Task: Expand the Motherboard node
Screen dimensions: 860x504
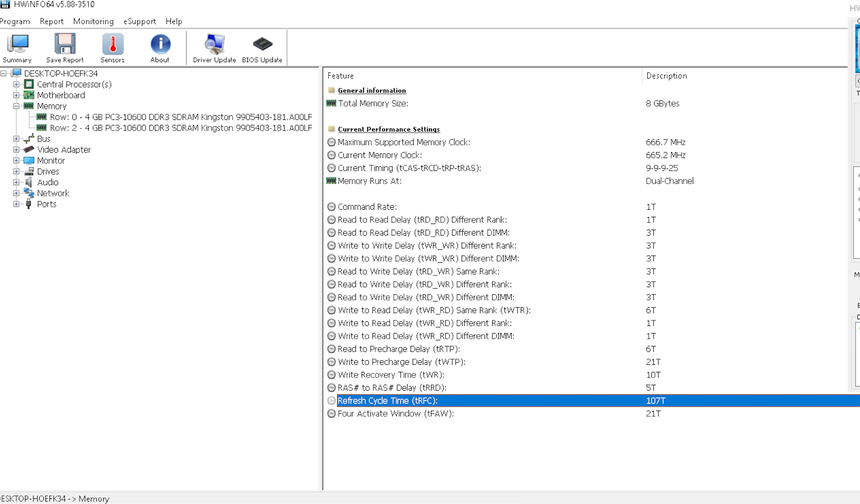Action: (16, 95)
